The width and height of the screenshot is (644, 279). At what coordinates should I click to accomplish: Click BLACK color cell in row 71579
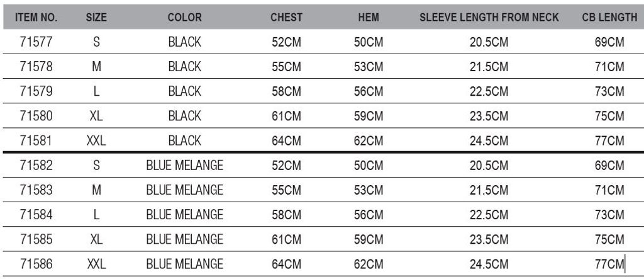click(185, 91)
